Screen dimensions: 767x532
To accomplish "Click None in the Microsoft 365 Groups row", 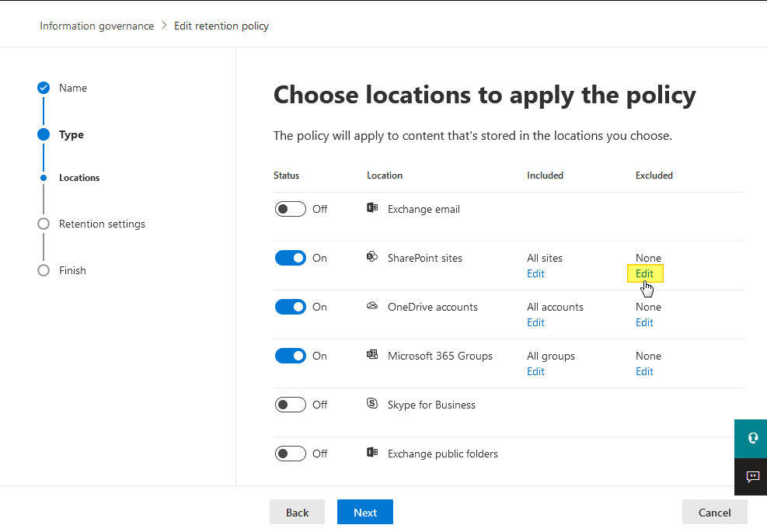I will click(x=648, y=356).
